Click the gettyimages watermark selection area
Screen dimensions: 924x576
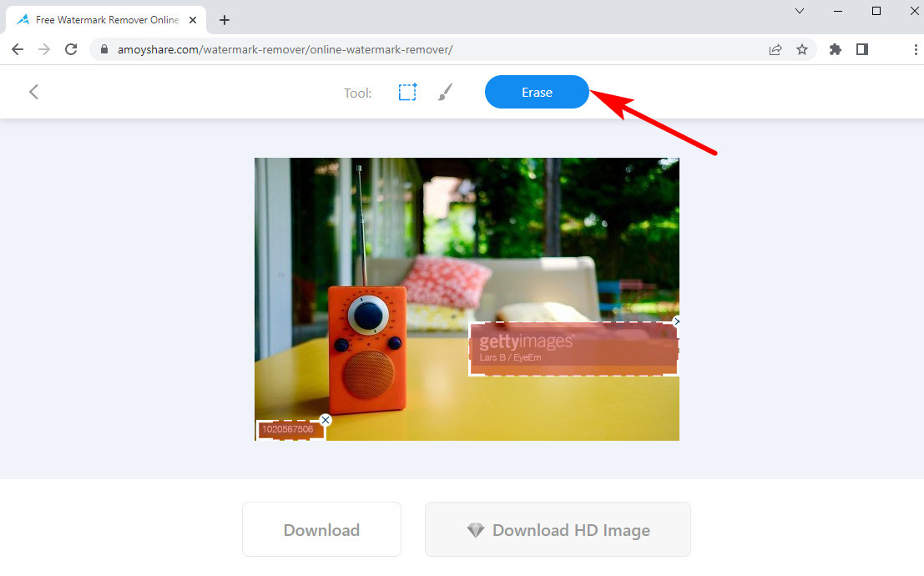(573, 348)
